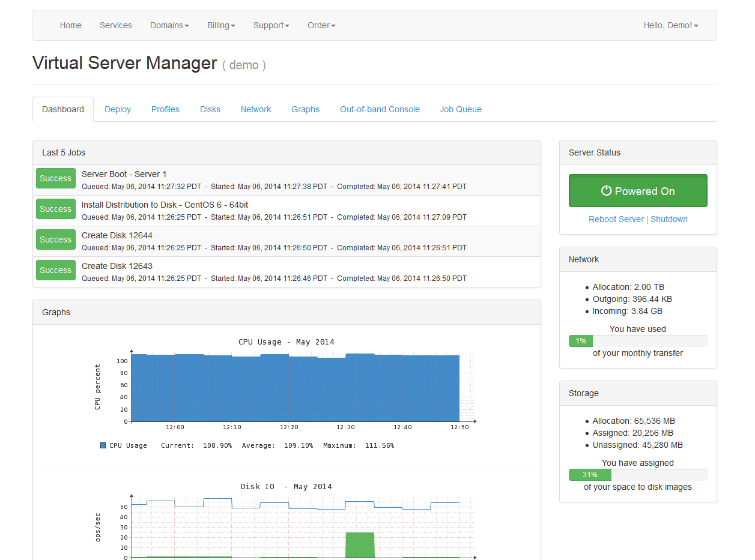Open the Billing dropdown menu
Viewport: 755px width, 560px height.
click(x=221, y=25)
